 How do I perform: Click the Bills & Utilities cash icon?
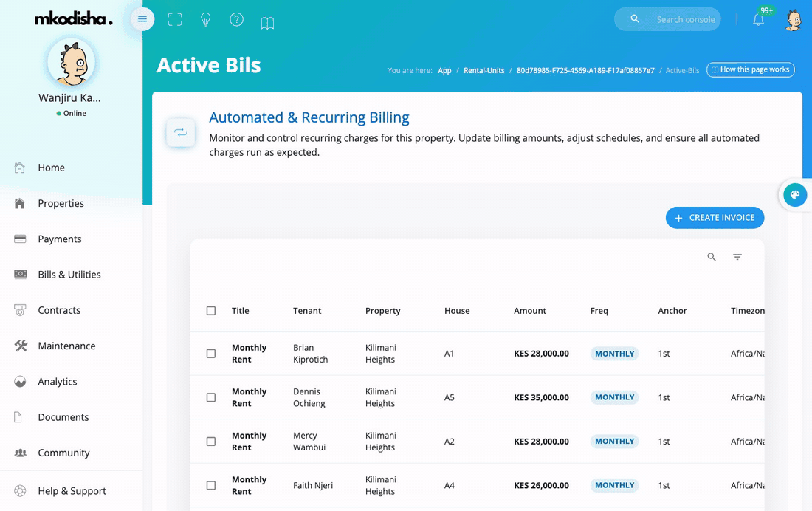click(20, 274)
